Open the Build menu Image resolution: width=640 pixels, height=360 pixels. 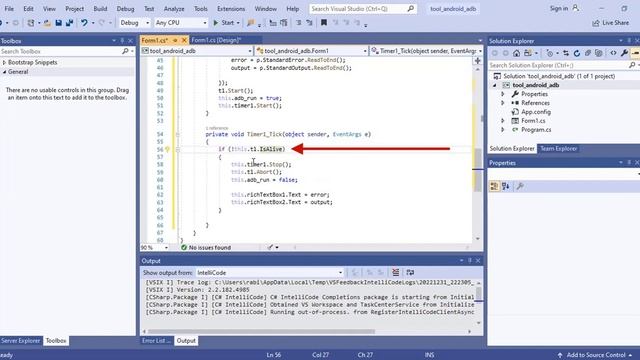click(100, 8)
